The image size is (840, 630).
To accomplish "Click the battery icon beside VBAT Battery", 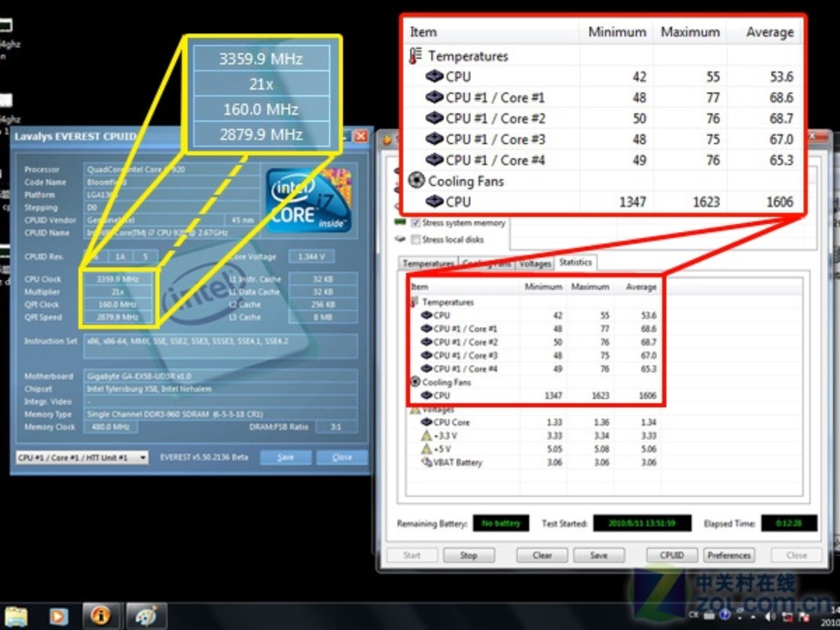I will point(426,462).
